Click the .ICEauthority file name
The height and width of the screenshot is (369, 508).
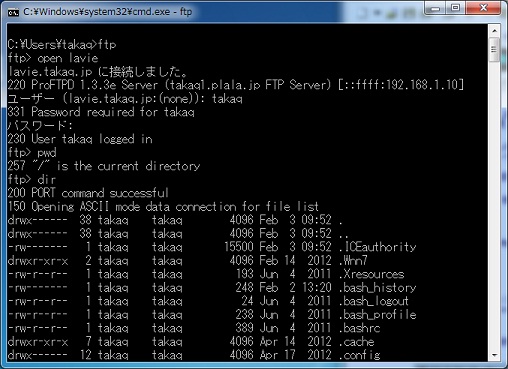(377, 247)
